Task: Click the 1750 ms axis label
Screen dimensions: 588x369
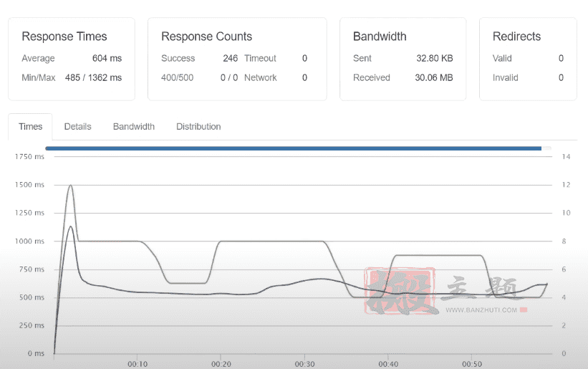Action: point(29,157)
